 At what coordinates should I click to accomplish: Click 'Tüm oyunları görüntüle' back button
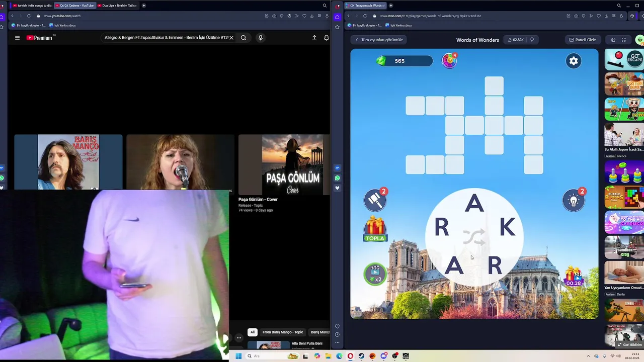pos(379,40)
